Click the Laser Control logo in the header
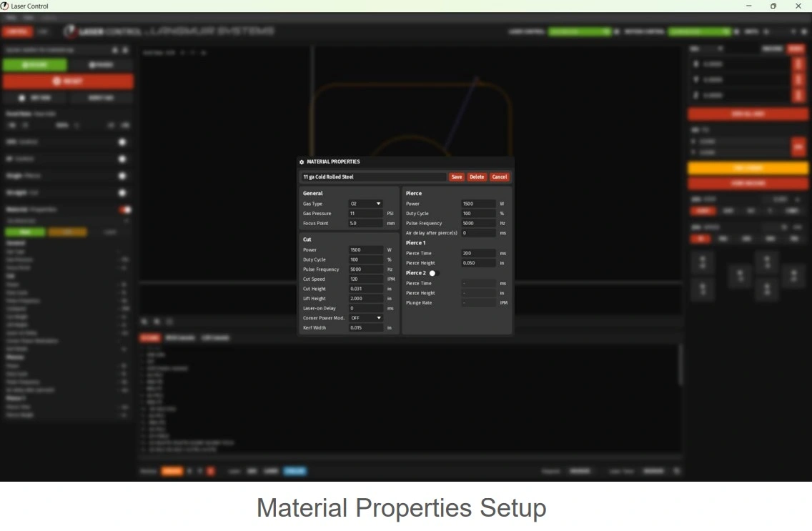 point(70,31)
